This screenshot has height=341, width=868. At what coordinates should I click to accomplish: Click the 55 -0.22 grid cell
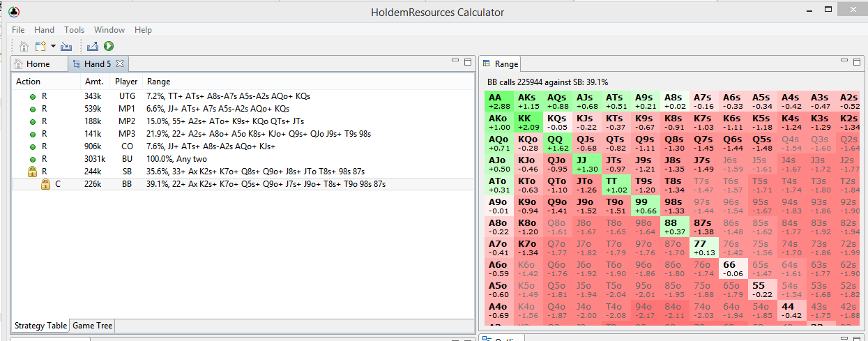(761, 289)
